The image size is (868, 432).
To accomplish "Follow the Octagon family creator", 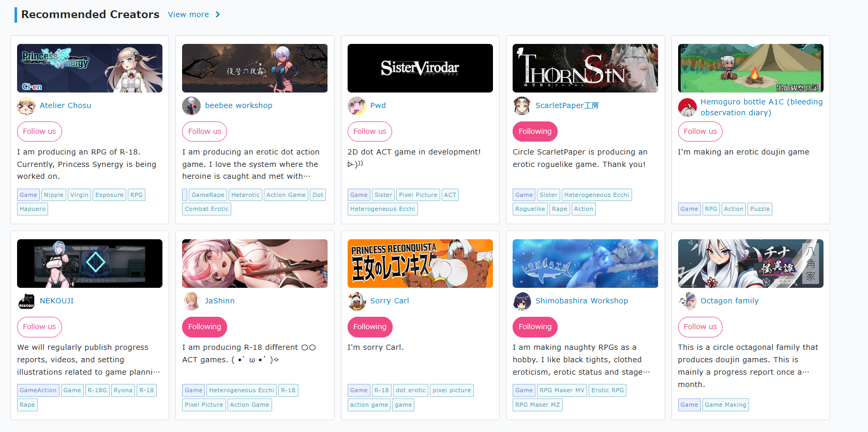I will [700, 327].
